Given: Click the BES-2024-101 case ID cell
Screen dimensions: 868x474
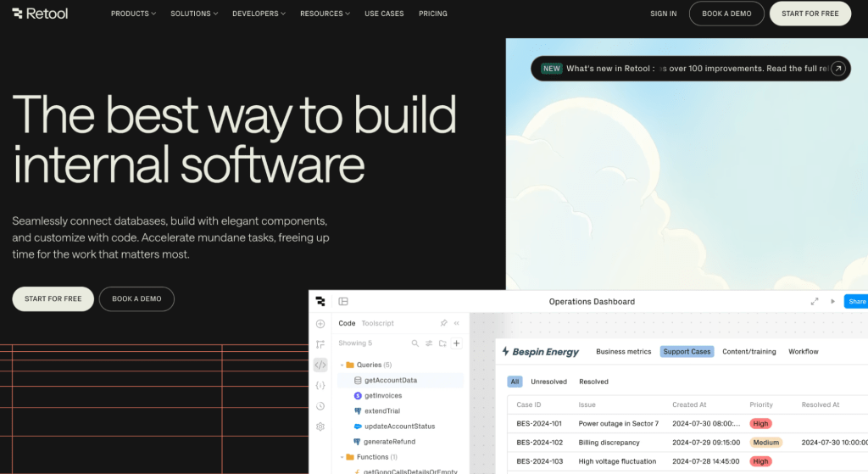Looking at the screenshot, I should coord(539,424).
